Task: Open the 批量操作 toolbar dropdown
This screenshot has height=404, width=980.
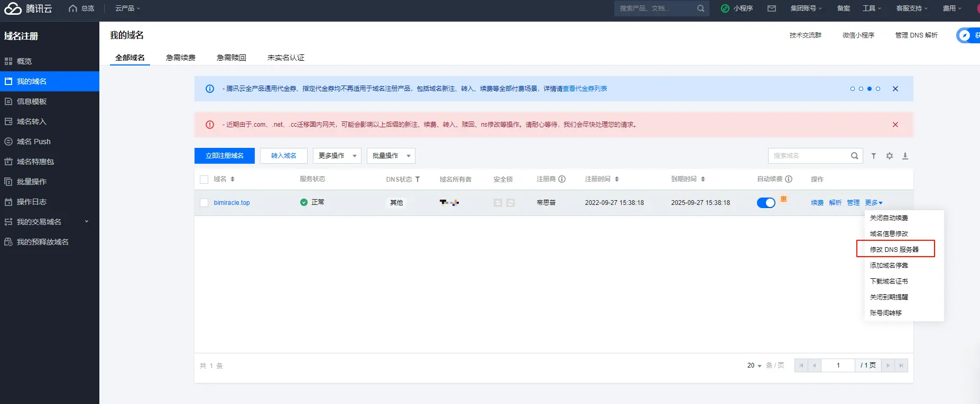Action: coord(391,156)
